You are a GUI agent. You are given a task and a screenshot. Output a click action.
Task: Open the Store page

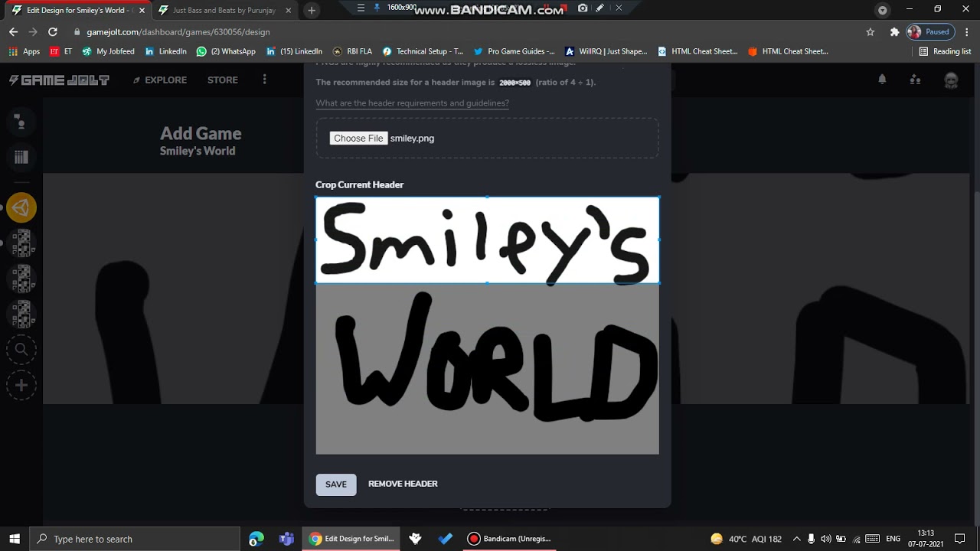[223, 80]
